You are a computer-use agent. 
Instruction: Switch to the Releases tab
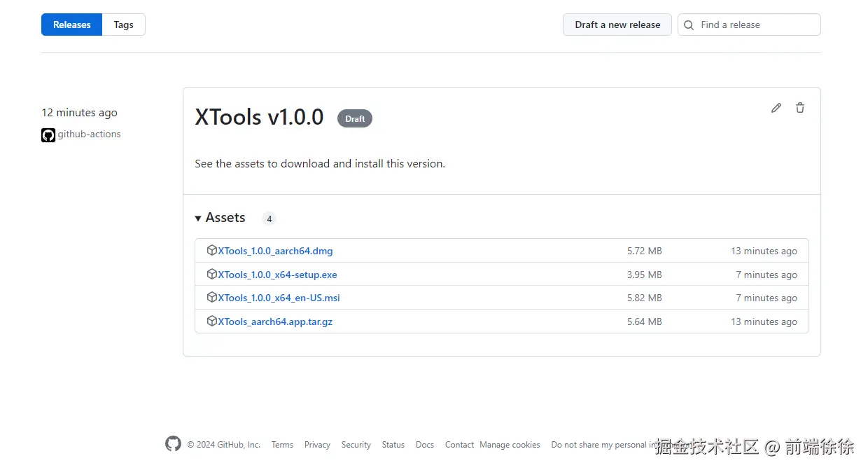click(72, 25)
